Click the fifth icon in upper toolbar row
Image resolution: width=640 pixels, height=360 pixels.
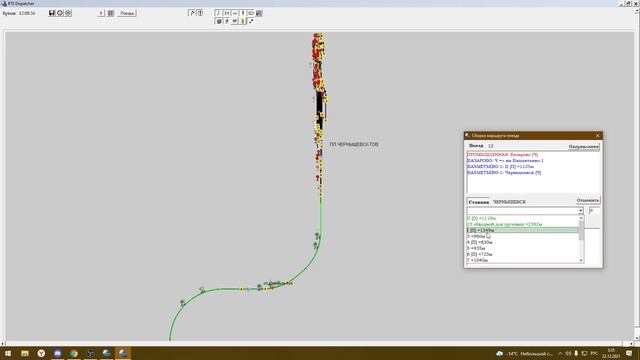251,13
